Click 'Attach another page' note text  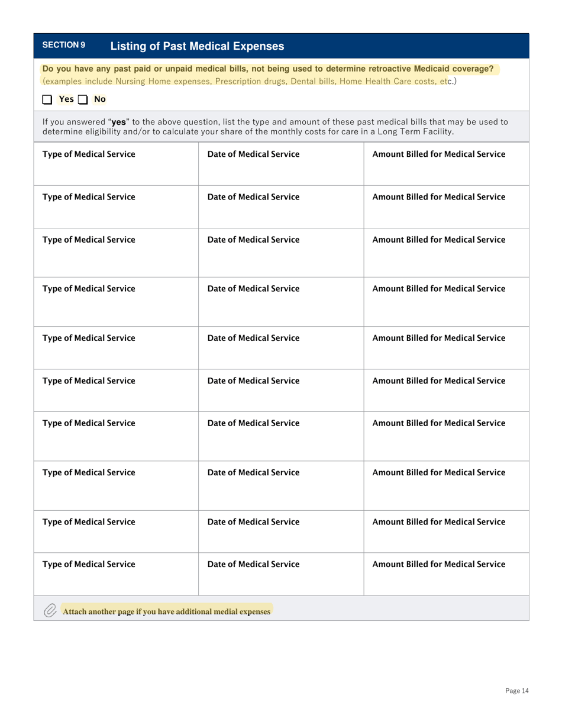tap(166, 611)
